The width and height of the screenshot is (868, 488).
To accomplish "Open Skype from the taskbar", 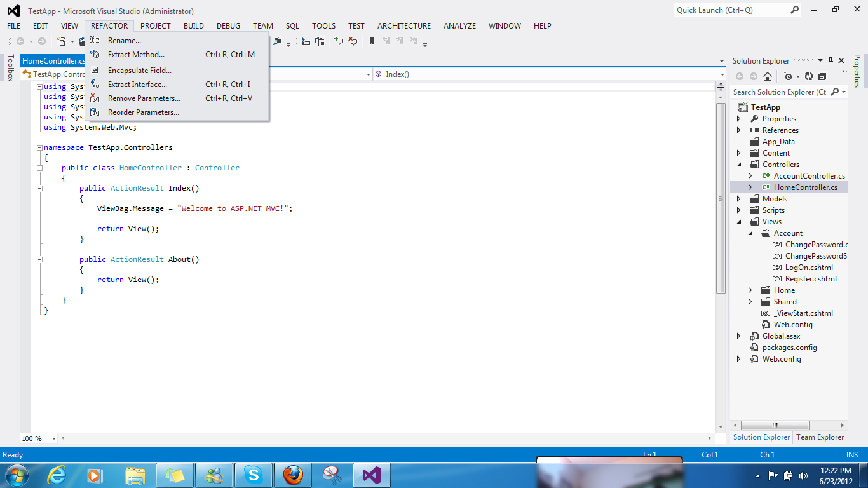I will 254,475.
